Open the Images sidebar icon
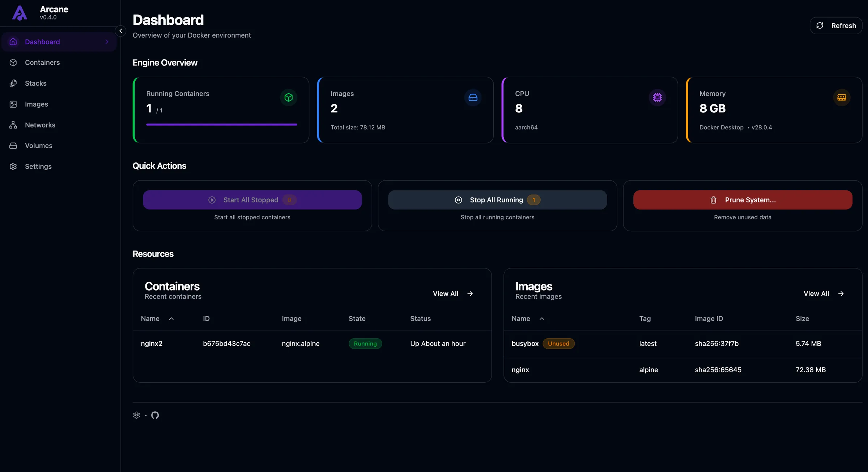Image resolution: width=868 pixels, height=472 pixels. coord(13,104)
